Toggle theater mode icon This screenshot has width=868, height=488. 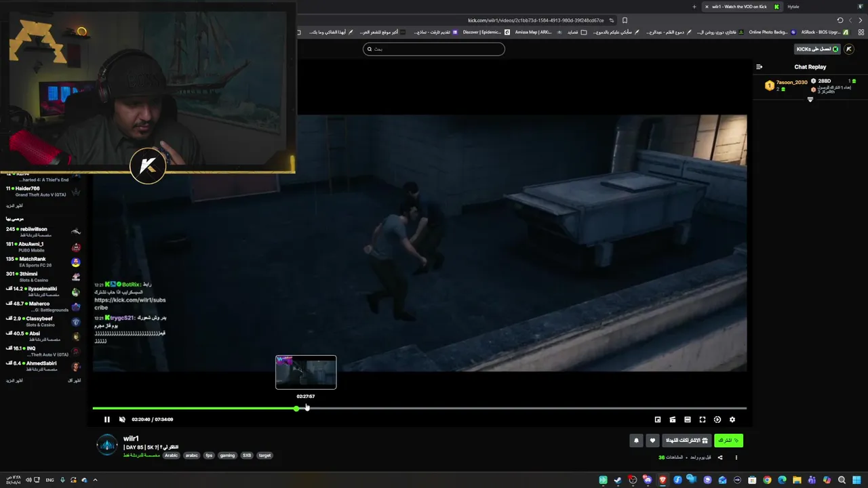[688, 420]
